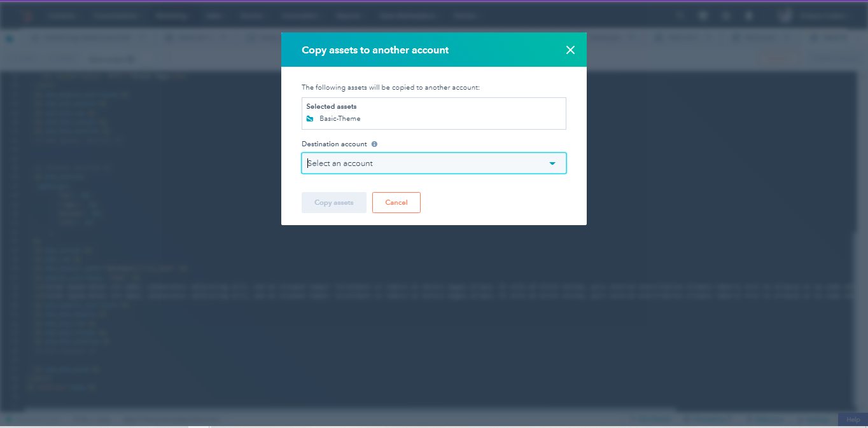This screenshot has height=428, width=868.
Task: Select the Basic-Theme asset name
Action: point(340,119)
